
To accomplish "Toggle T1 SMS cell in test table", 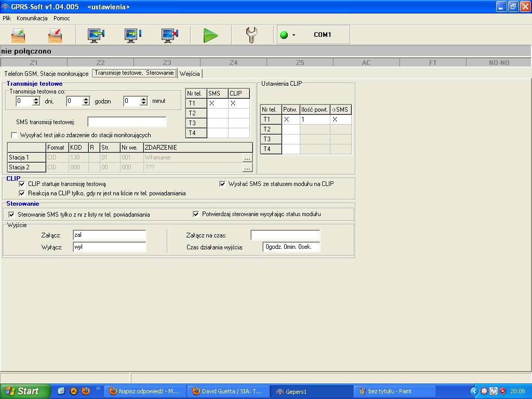I will [x=218, y=103].
